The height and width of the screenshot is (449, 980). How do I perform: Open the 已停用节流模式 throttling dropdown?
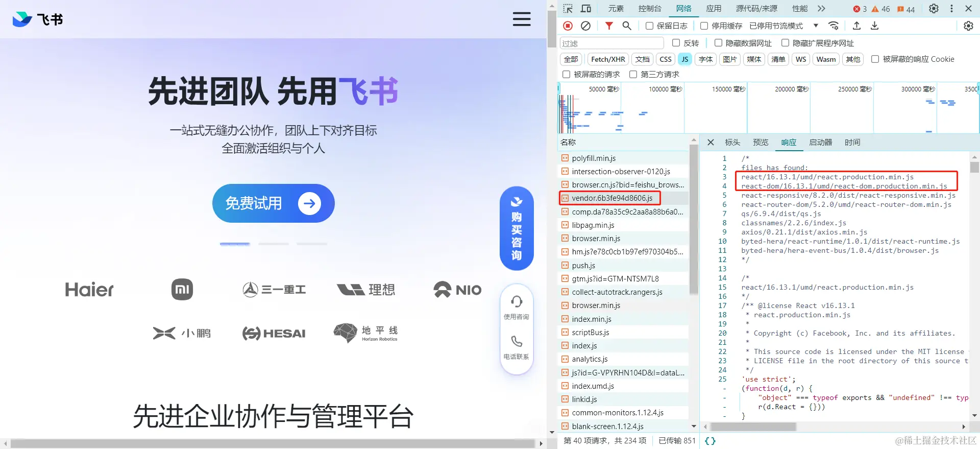point(784,26)
